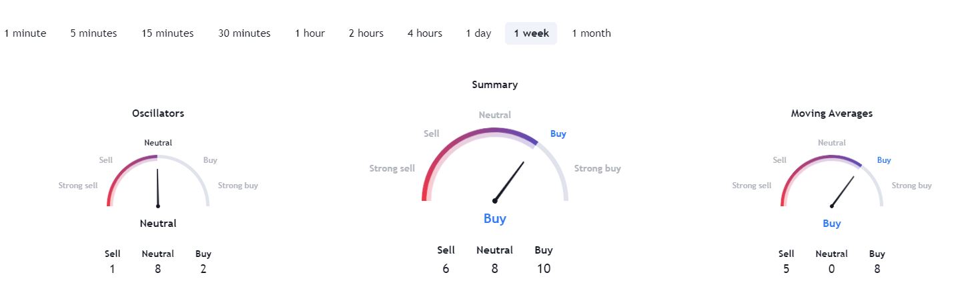Switch to the 1 month timeframe
Viewport: 980px width, 293px height.
pyautogui.click(x=591, y=33)
